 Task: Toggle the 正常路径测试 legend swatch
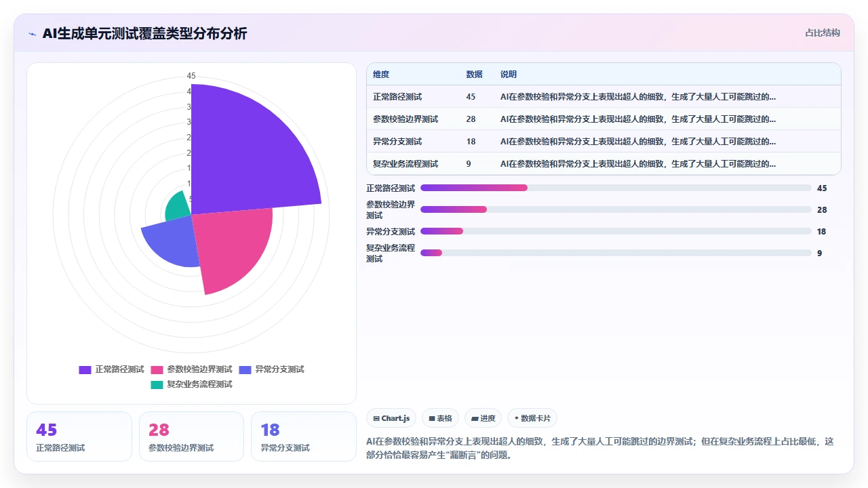coord(85,369)
